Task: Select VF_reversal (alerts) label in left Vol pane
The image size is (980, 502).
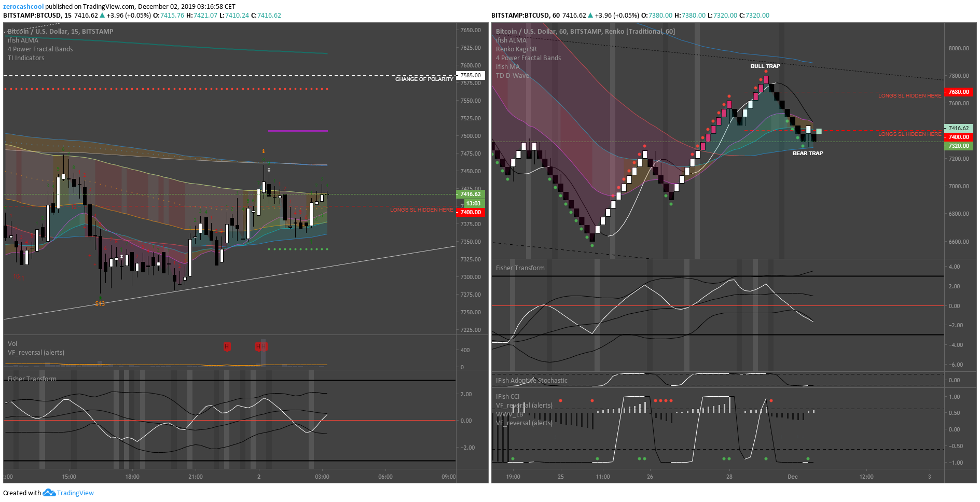Action: (x=36, y=353)
